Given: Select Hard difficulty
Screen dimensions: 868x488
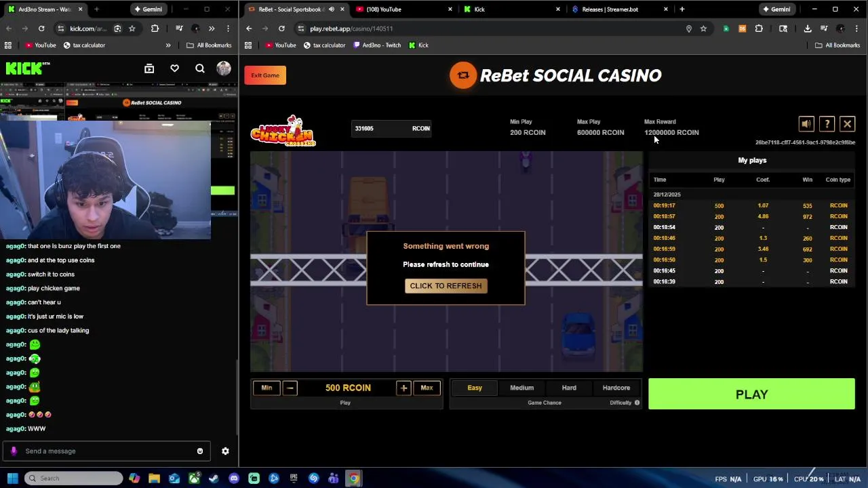Looking at the screenshot, I should coord(569,388).
